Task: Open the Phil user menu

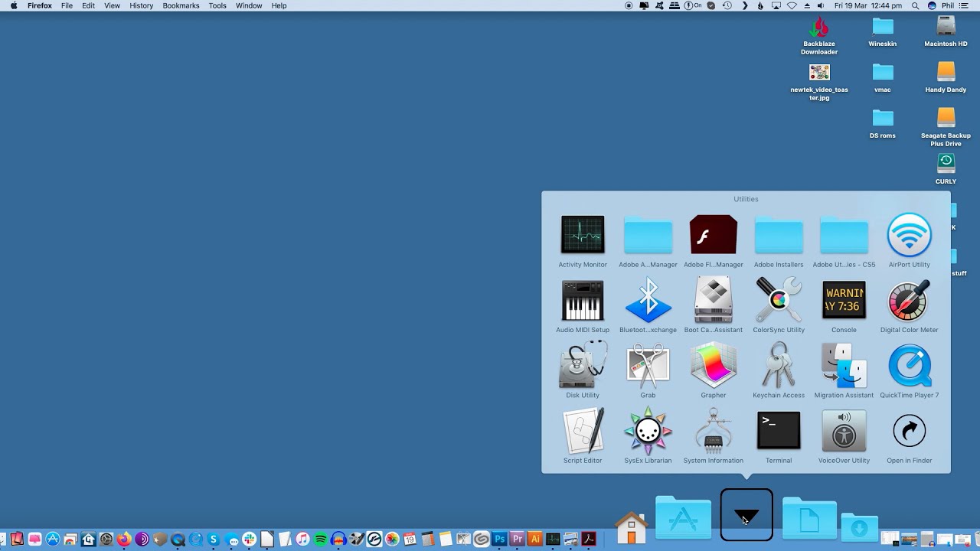Action: pyautogui.click(x=948, y=5)
